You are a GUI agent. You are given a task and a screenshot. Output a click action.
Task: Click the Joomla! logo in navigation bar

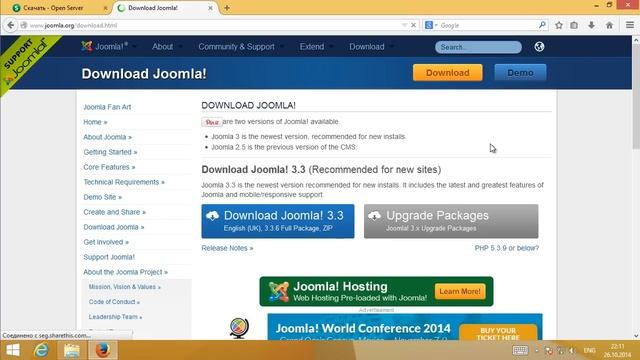[x=104, y=47]
